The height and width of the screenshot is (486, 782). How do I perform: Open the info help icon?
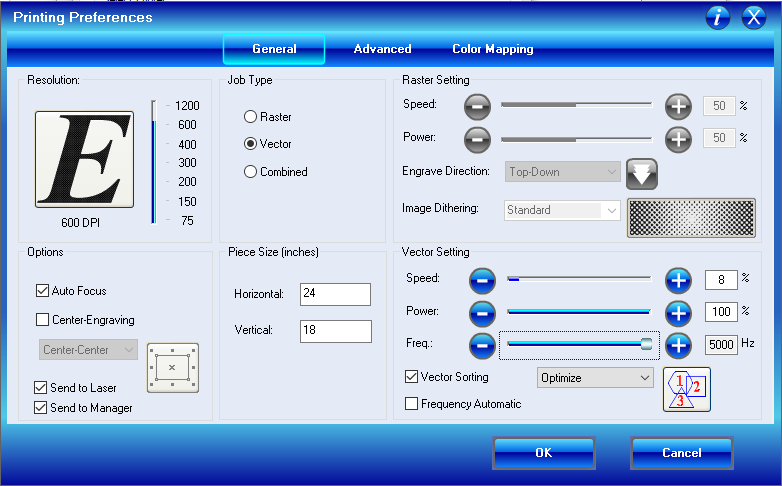coord(718,18)
